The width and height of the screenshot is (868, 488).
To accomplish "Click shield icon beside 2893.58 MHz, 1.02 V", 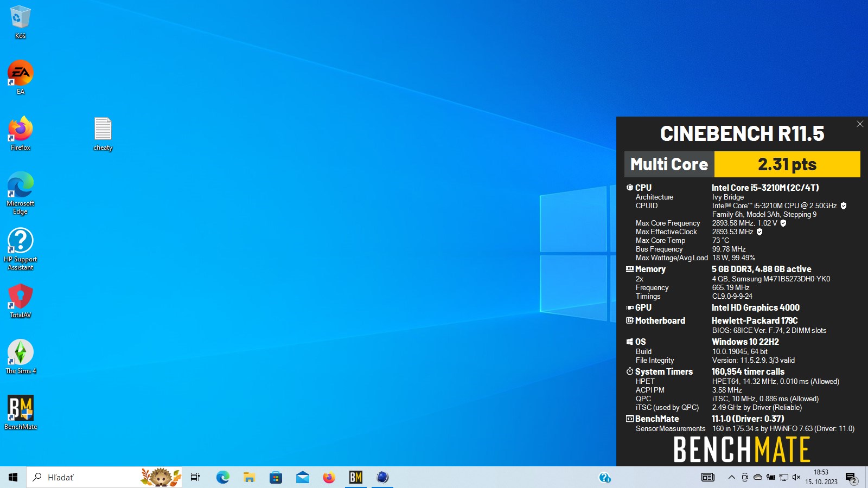I will pos(783,223).
